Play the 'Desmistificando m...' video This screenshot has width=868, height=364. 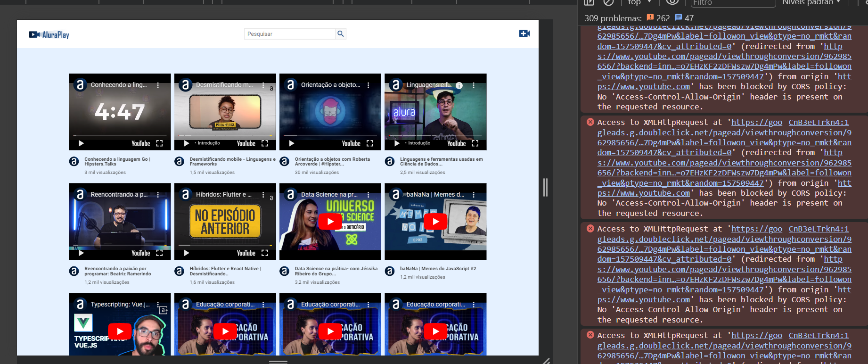[187, 143]
